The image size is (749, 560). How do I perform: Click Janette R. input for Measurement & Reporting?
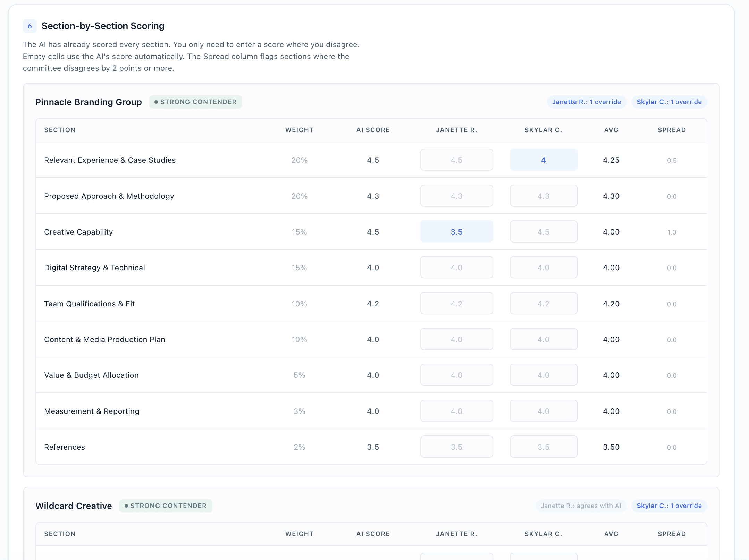point(456,411)
